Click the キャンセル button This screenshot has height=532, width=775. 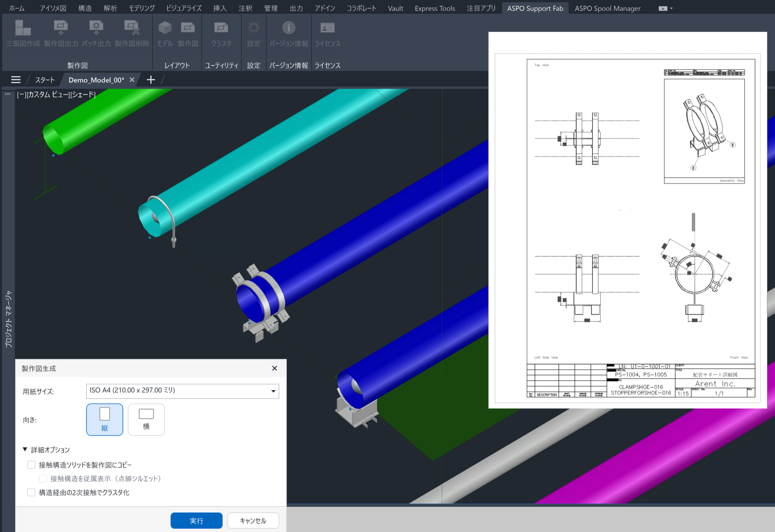click(253, 521)
